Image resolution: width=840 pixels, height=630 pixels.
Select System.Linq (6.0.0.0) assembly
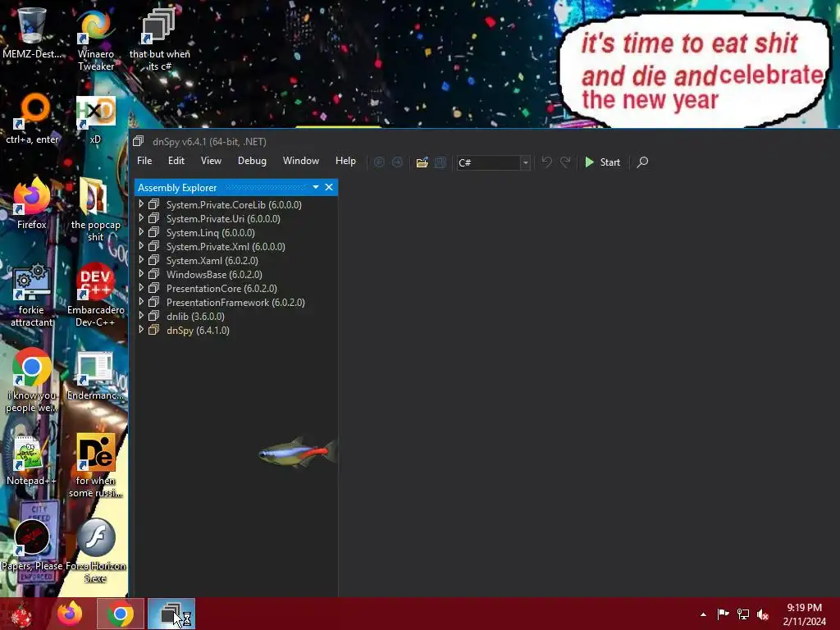click(x=211, y=232)
